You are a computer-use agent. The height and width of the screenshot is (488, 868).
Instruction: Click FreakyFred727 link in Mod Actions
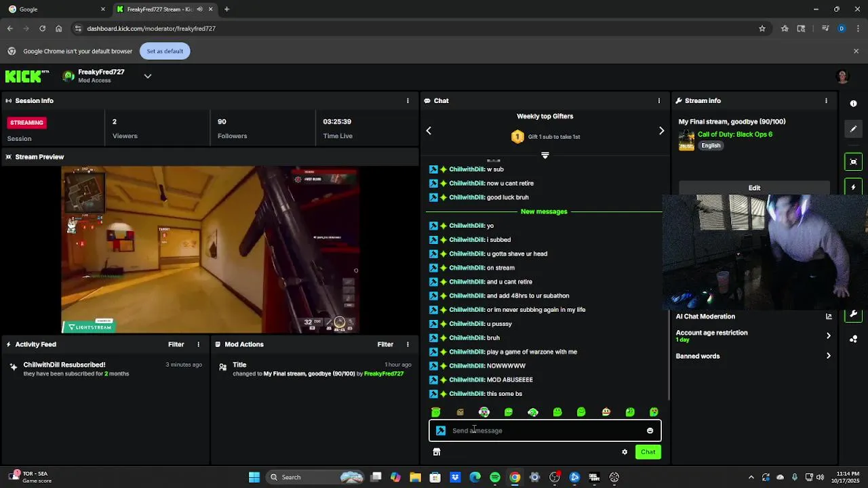click(x=384, y=373)
